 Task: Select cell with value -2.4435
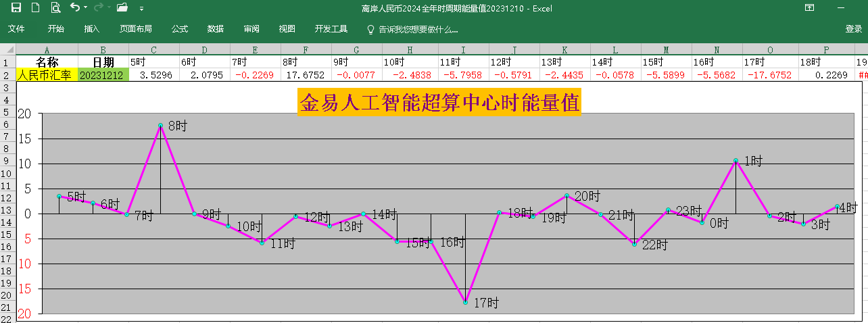(564, 75)
